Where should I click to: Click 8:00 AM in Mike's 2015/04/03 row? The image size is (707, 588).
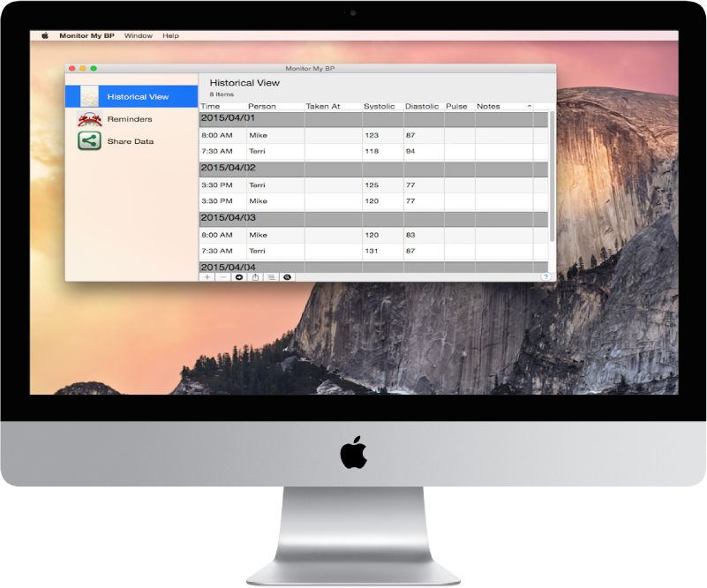(x=217, y=235)
